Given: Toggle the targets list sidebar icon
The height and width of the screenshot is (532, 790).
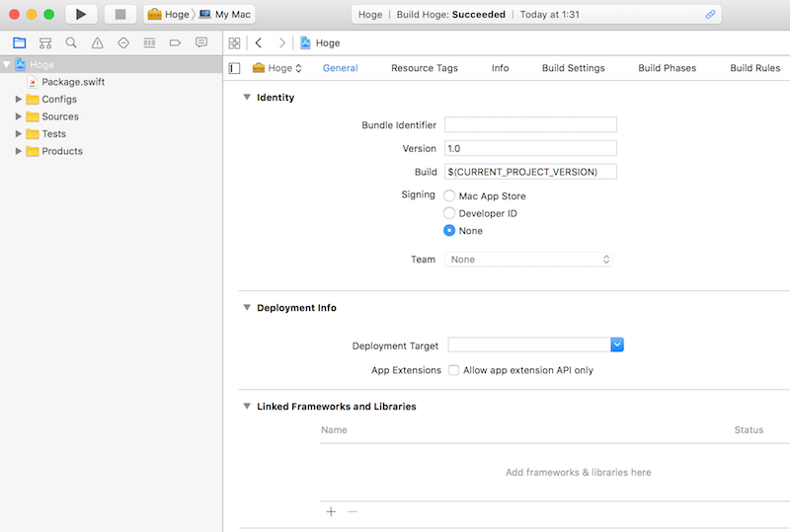Looking at the screenshot, I should 234,68.
